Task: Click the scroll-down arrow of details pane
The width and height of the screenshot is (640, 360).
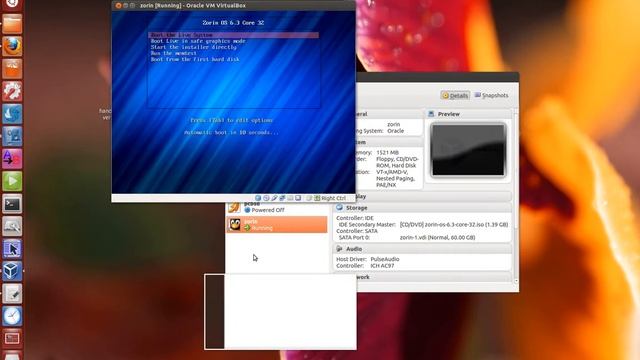Action: pos(516,281)
